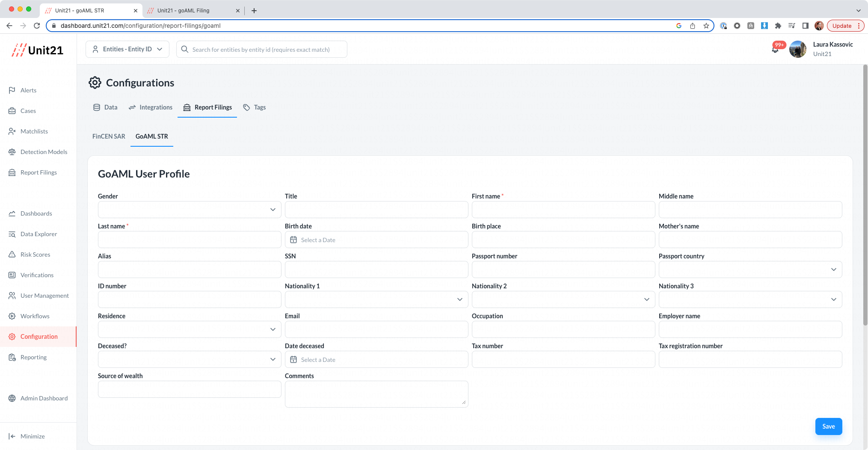Image resolution: width=868 pixels, height=450 pixels.
Task: Click the Minimize sidebar arrow icon
Action: [x=12, y=436]
